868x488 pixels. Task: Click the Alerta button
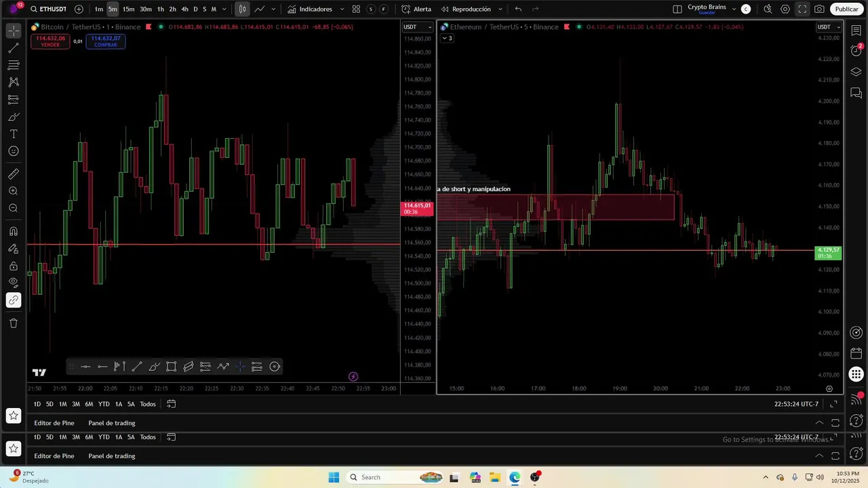[416, 9]
